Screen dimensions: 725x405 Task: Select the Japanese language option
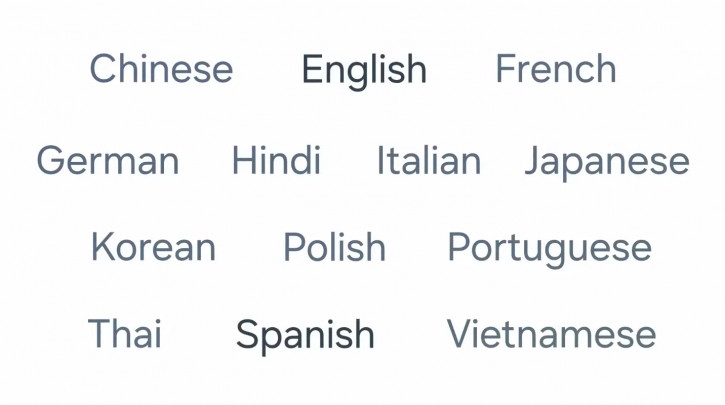pyautogui.click(x=607, y=163)
